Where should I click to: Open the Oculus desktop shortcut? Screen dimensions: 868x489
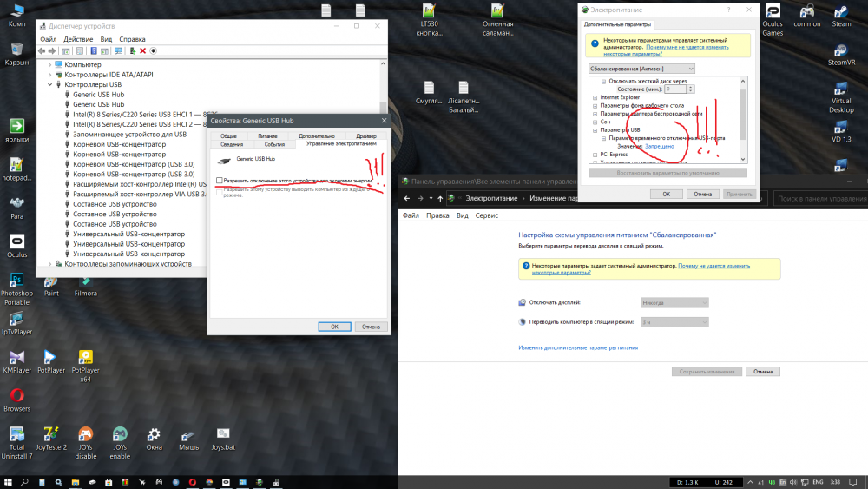pyautogui.click(x=16, y=246)
